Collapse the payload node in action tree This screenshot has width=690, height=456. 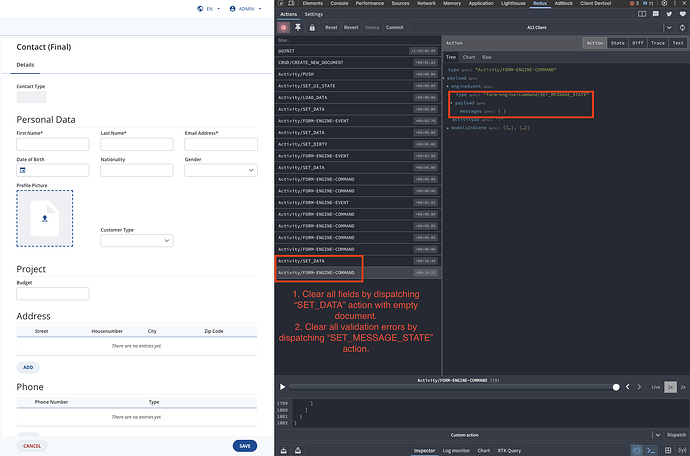(x=444, y=78)
